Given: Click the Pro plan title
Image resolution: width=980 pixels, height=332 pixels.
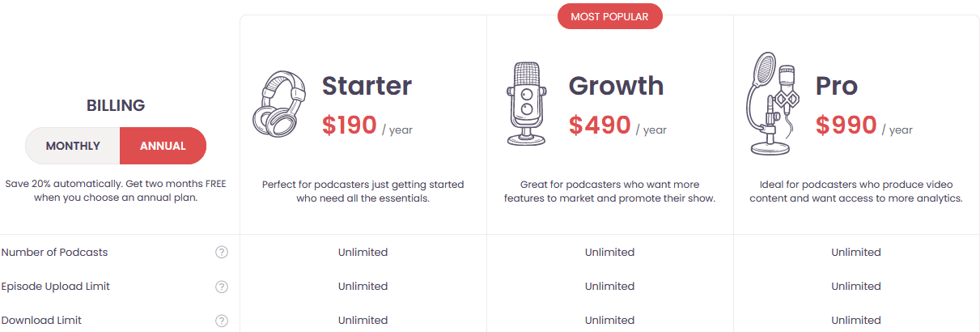Looking at the screenshot, I should 836,86.
